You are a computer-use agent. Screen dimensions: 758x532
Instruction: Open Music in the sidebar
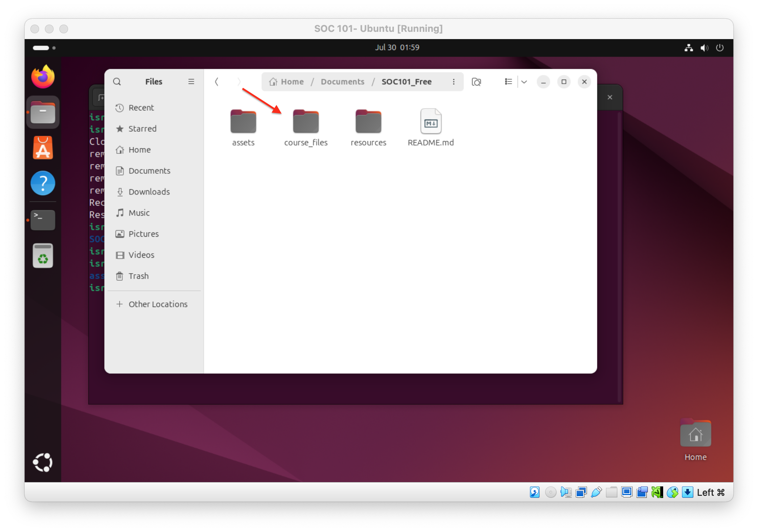click(x=154, y=213)
